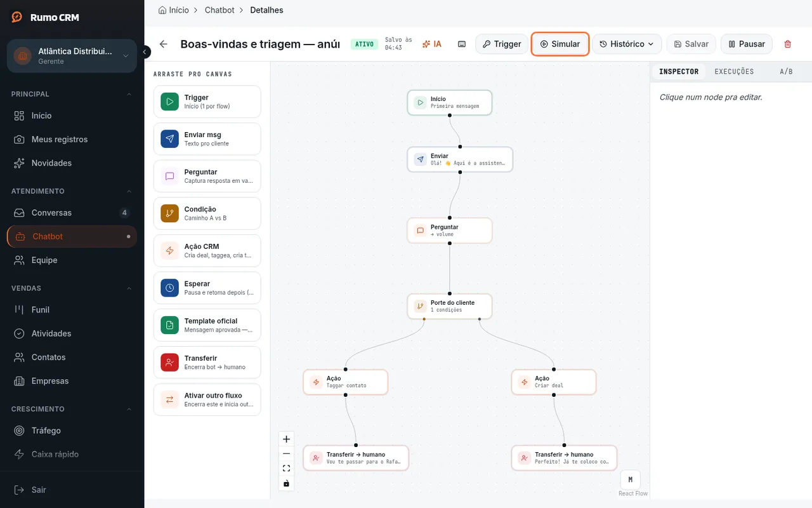Collapse the sidebar with arrow handle

(x=145, y=52)
